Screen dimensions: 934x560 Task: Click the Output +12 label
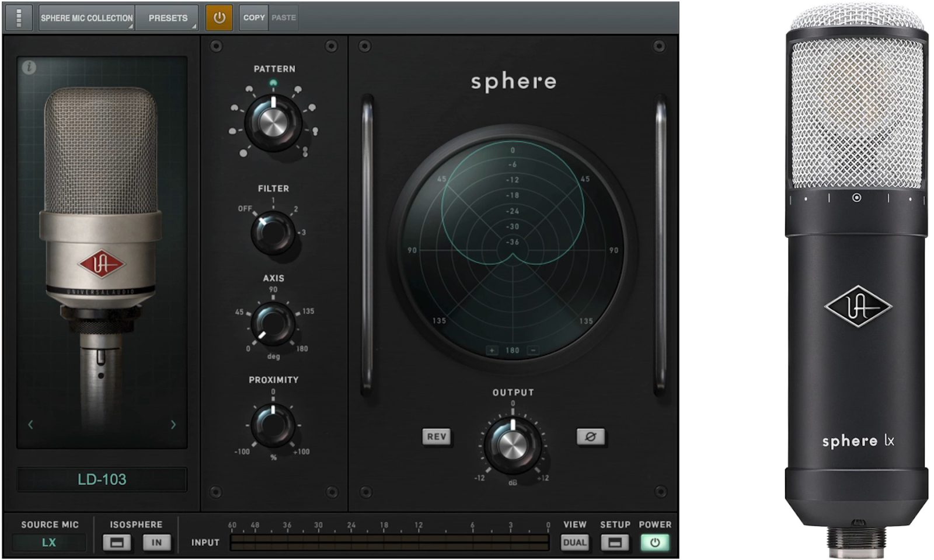click(542, 478)
